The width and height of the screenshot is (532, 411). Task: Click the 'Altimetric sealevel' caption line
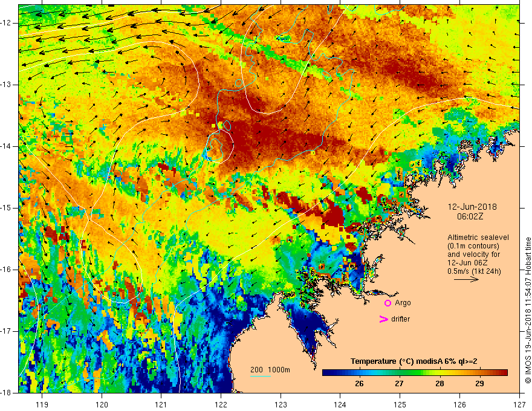(478, 238)
